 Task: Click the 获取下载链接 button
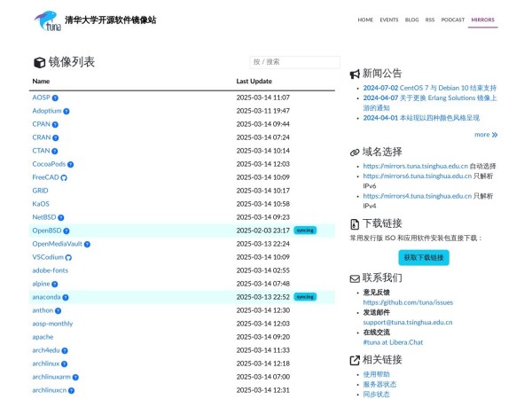pyautogui.click(x=424, y=258)
